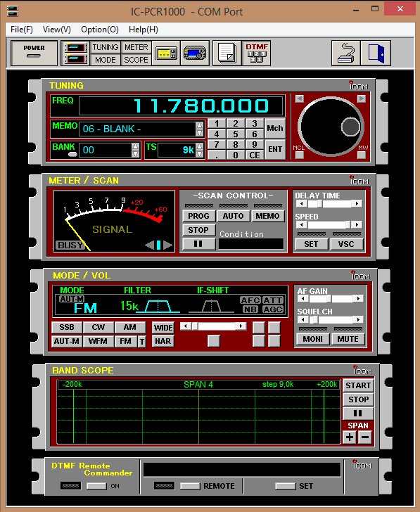Tune down with dial left arrow
The height and width of the screenshot is (512, 420).
click(300, 98)
